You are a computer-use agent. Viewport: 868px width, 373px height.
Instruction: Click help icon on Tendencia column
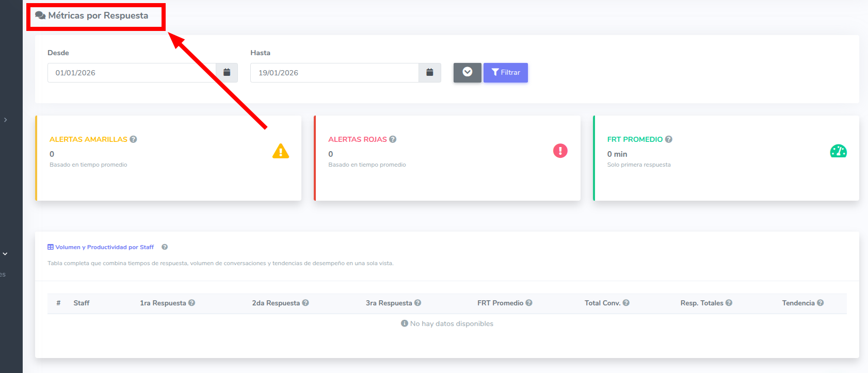coord(821,303)
